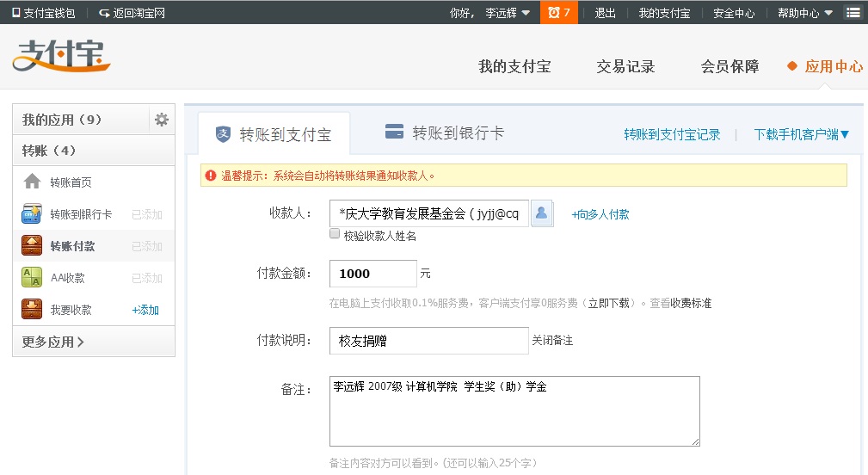The height and width of the screenshot is (475, 868).
Task: Click 关闭备注 link
Action: (552, 340)
